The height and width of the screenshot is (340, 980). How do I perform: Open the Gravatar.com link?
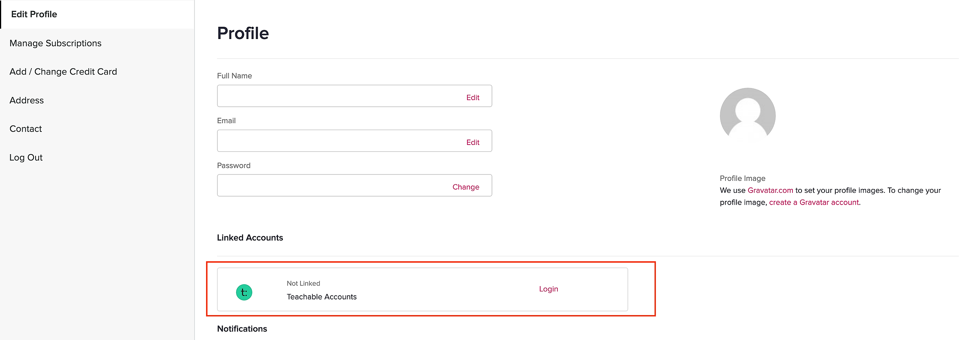(770, 190)
